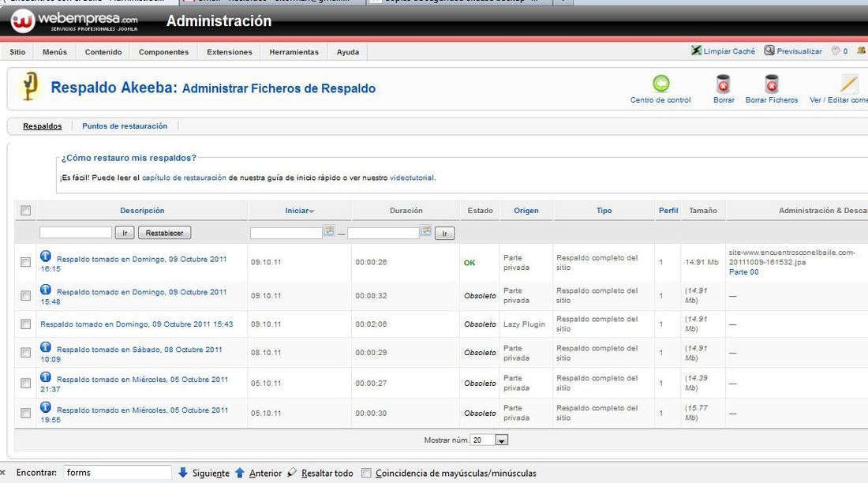The image size is (868, 483).
Task: Enable Coincidencia de mayúsculas/minúsculas checkbox
Action: (366, 473)
